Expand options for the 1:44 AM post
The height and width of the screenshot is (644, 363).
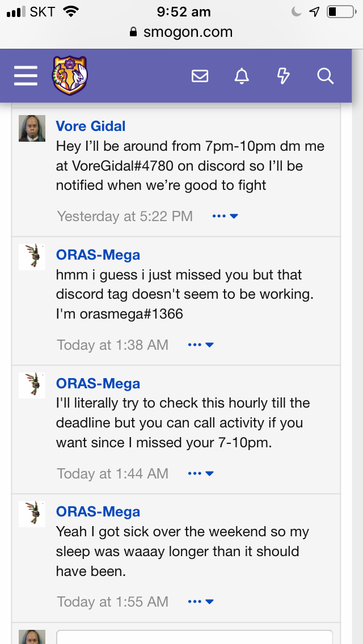click(x=200, y=473)
